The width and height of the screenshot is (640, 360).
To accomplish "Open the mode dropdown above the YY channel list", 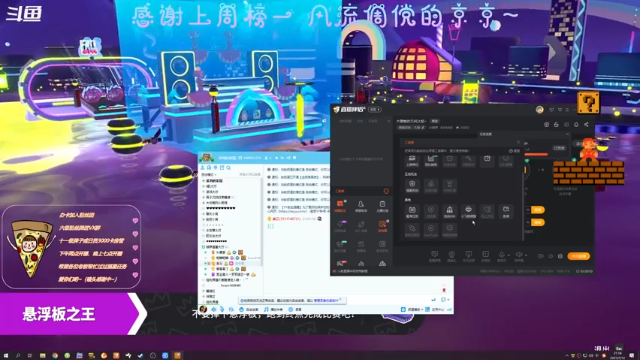I will pyautogui.click(x=209, y=175).
